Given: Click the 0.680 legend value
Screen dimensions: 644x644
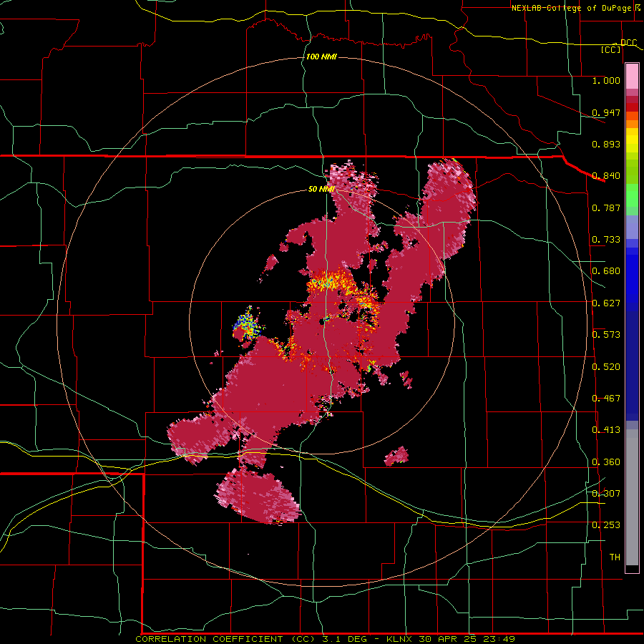Looking at the screenshot, I should [606, 271].
